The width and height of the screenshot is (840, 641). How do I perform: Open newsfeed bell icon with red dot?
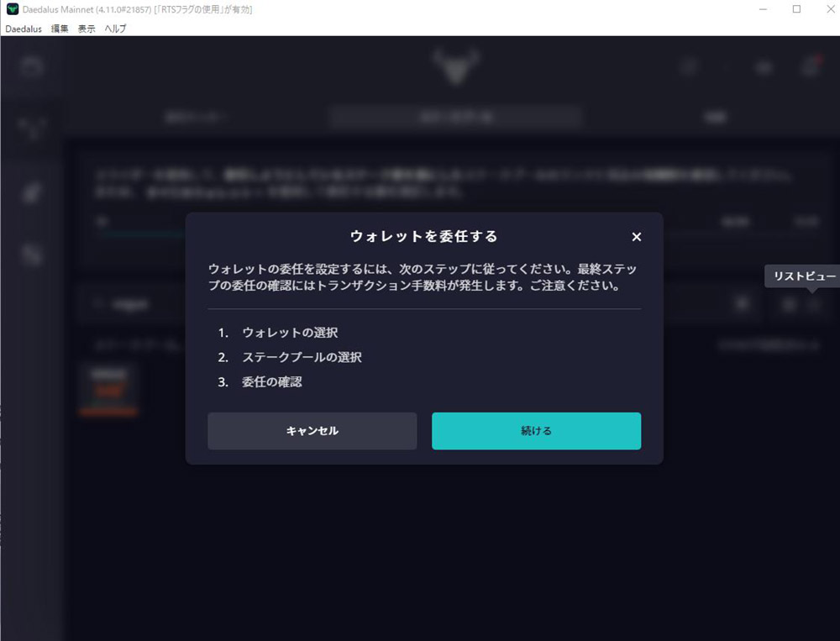tap(810, 67)
